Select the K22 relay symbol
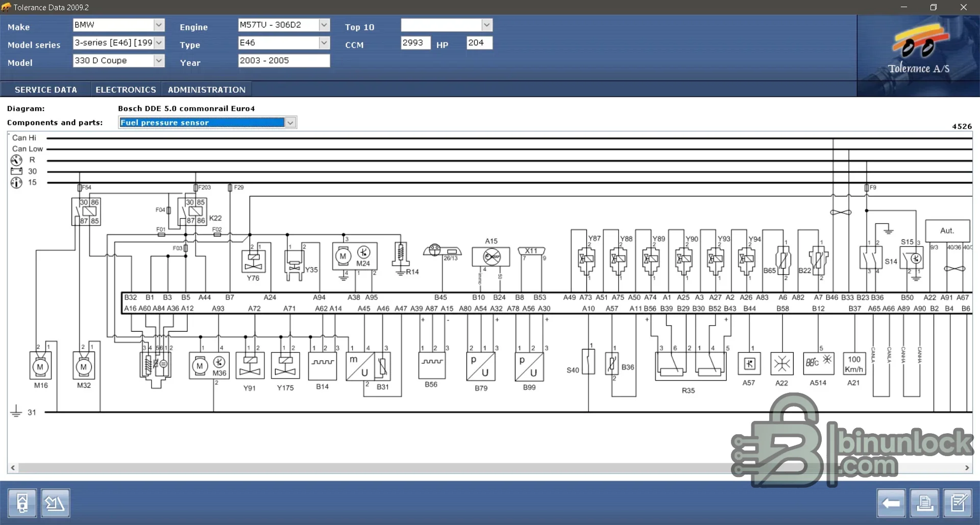 coord(192,211)
